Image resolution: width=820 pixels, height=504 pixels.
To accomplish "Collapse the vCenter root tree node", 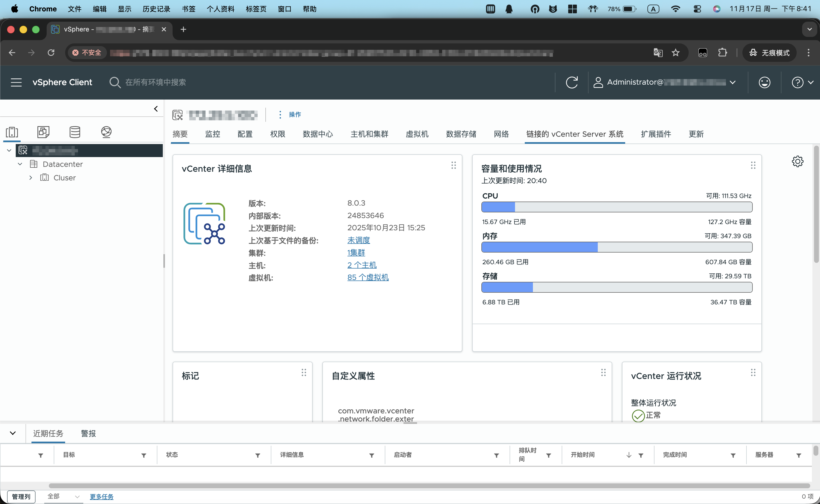I will click(x=9, y=150).
